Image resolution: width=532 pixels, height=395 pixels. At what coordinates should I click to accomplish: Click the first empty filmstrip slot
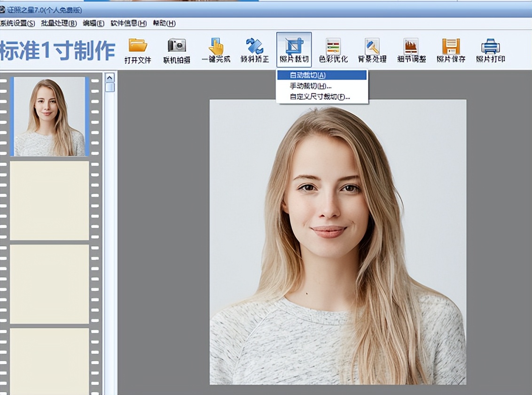pos(49,201)
